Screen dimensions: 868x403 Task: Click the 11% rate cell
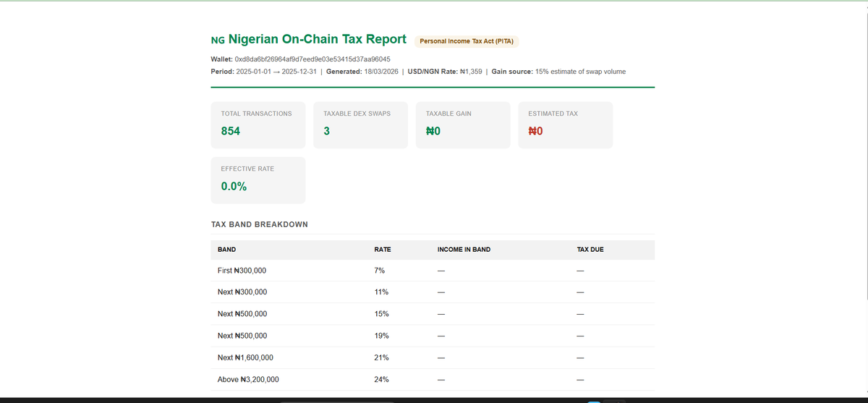pyautogui.click(x=381, y=292)
